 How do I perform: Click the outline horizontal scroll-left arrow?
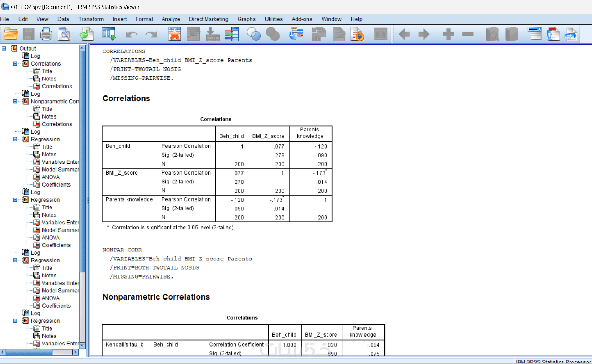pyautogui.click(x=2, y=352)
